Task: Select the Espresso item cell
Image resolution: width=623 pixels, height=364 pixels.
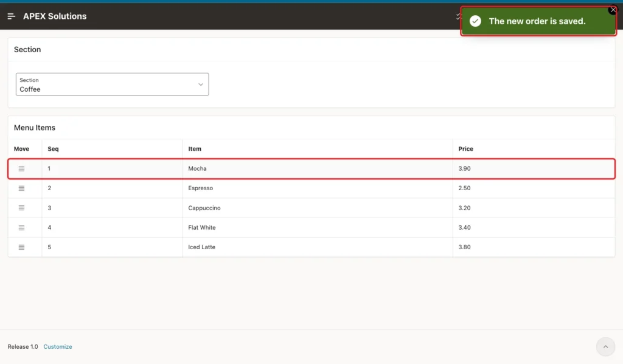Action: (317, 188)
